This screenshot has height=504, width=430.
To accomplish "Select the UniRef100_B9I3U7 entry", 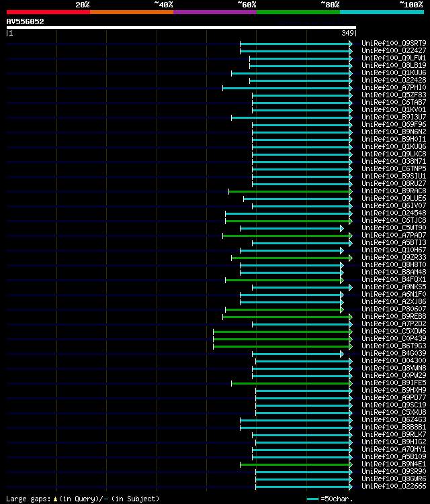I will (394, 117).
